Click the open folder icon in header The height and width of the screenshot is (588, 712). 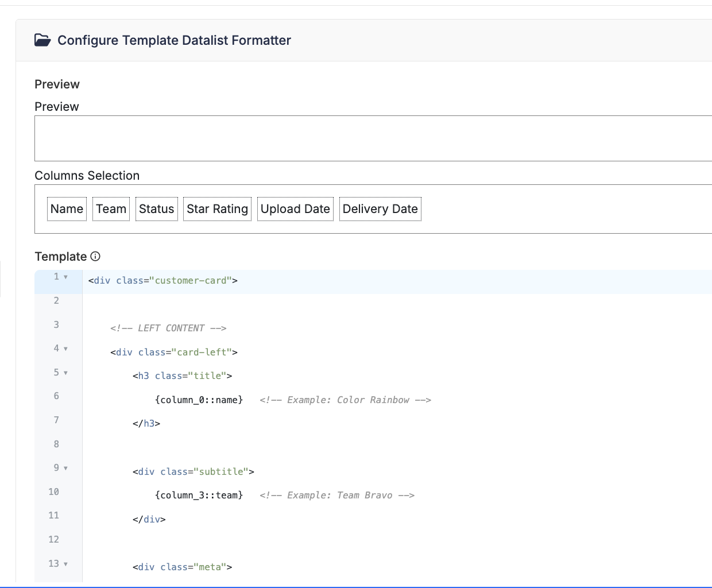point(42,40)
